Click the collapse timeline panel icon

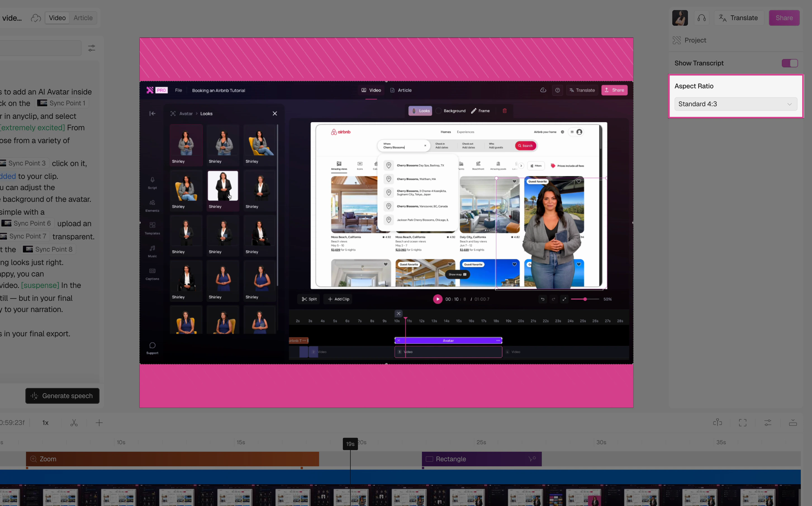tap(793, 423)
